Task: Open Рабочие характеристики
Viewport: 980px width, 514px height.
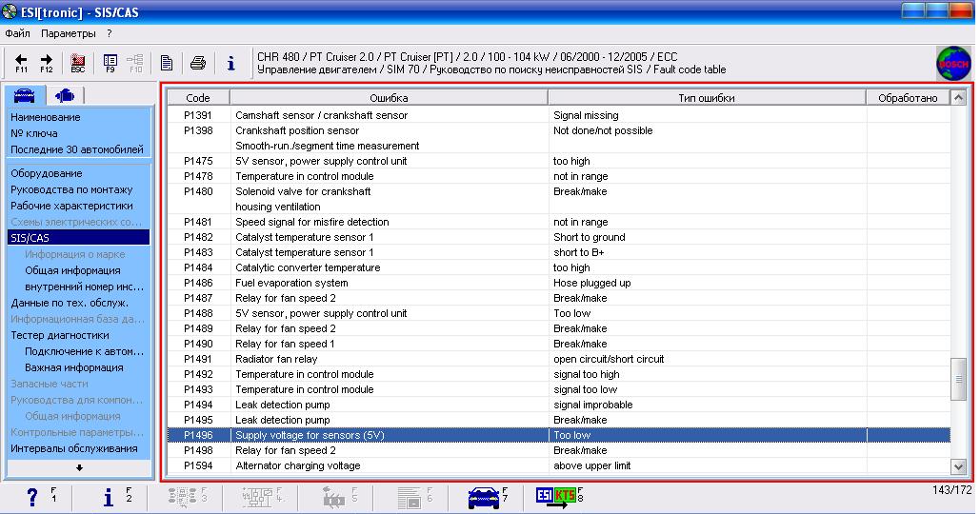Action: [71, 206]
